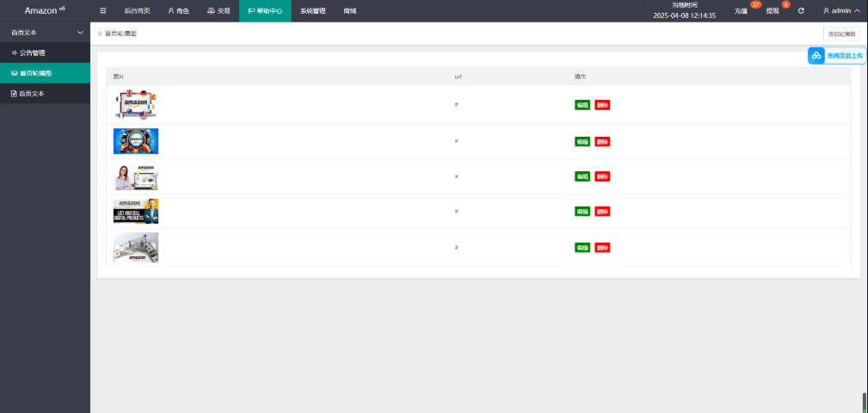Click the page vertical scrollbar thumb
The image size is (868, 413).
tap(865, 403)
